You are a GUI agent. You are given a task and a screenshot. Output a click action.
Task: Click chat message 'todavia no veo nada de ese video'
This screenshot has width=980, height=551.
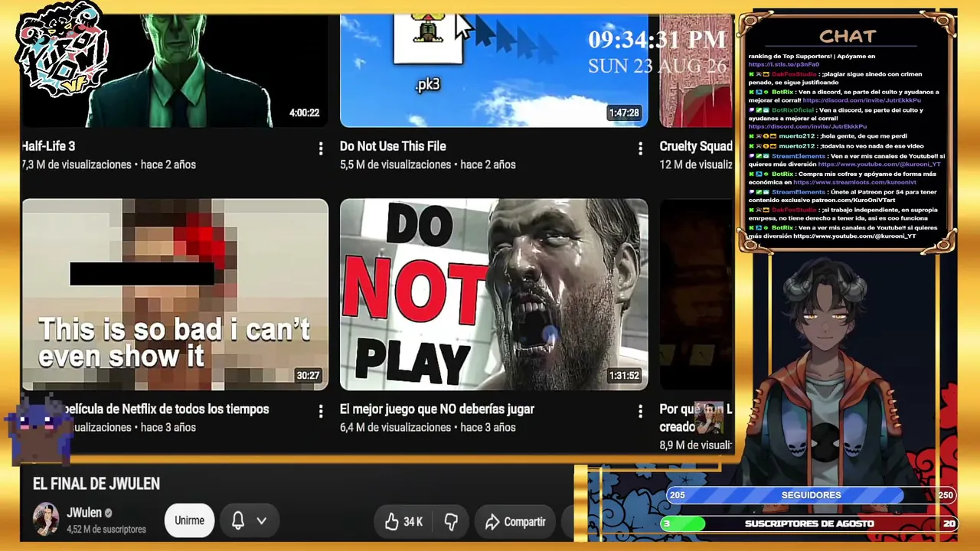(x=872, y=145)
